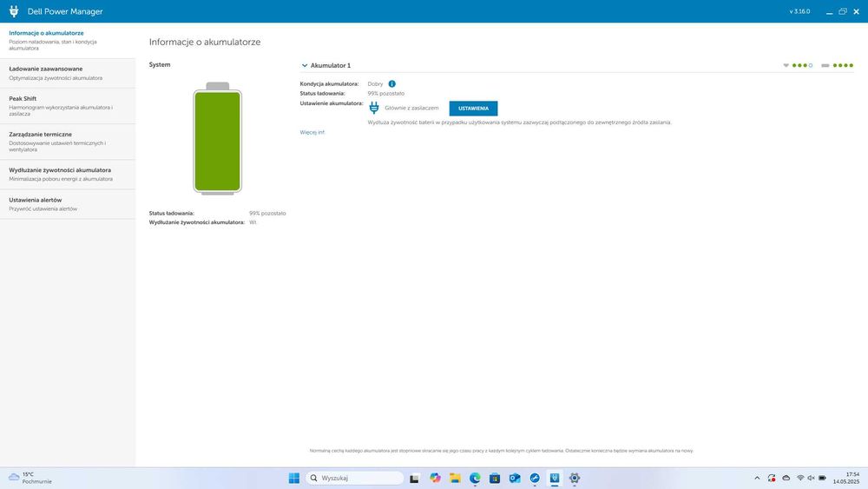
Task: Click the OneDrive cloud tray icon
Action: [786, 478]
